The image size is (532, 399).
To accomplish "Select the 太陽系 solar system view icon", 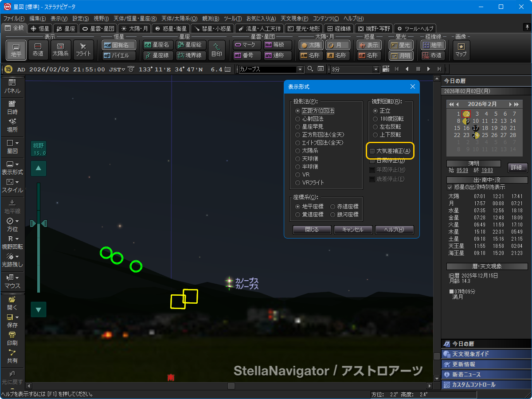I will tap(61, 50).
